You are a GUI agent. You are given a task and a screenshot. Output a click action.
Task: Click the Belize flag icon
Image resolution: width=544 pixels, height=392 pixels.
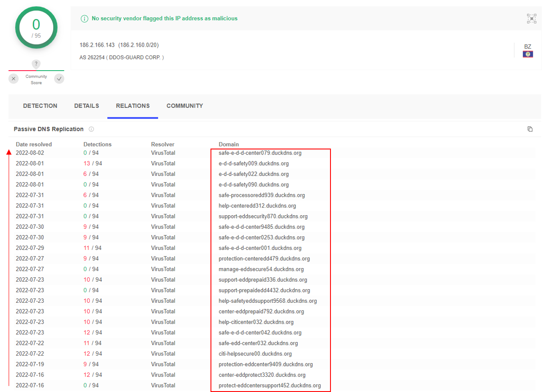coord(528,54)
